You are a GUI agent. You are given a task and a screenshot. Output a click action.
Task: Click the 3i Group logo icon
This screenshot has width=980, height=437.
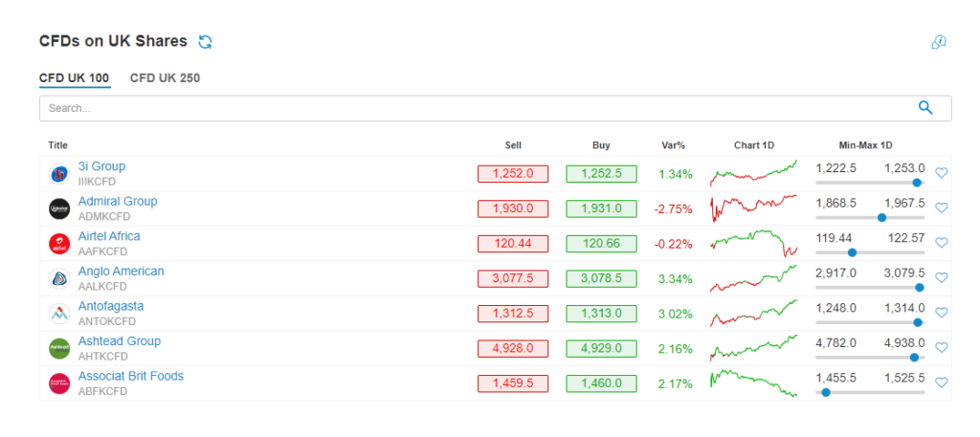(59, 173)
